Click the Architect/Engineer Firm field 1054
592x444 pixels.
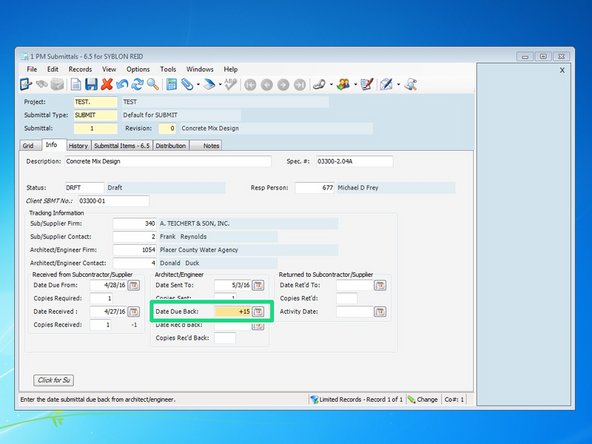pos(134,250)
